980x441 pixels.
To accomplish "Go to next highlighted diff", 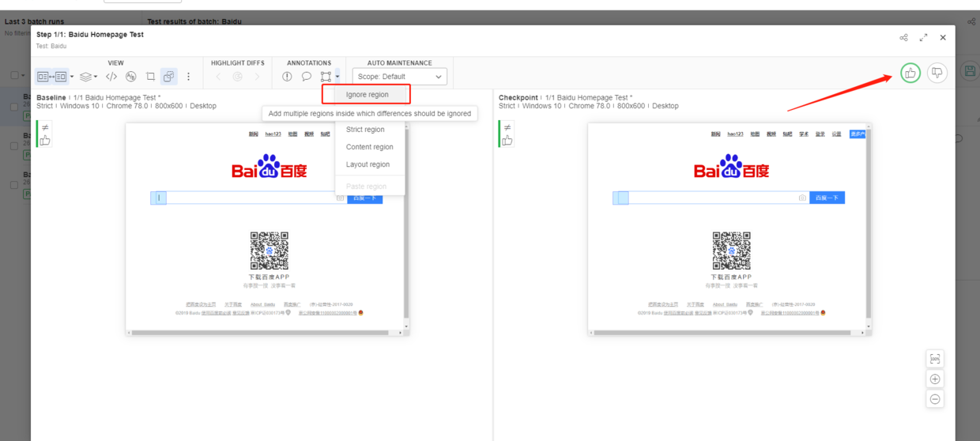I will coord(256,77).
